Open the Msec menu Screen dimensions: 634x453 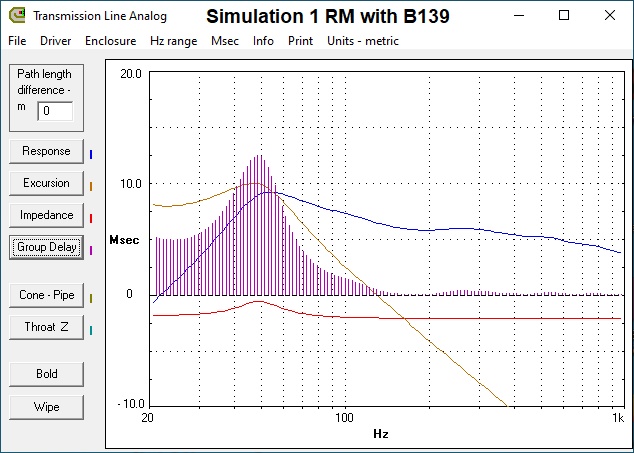(225, 41)
